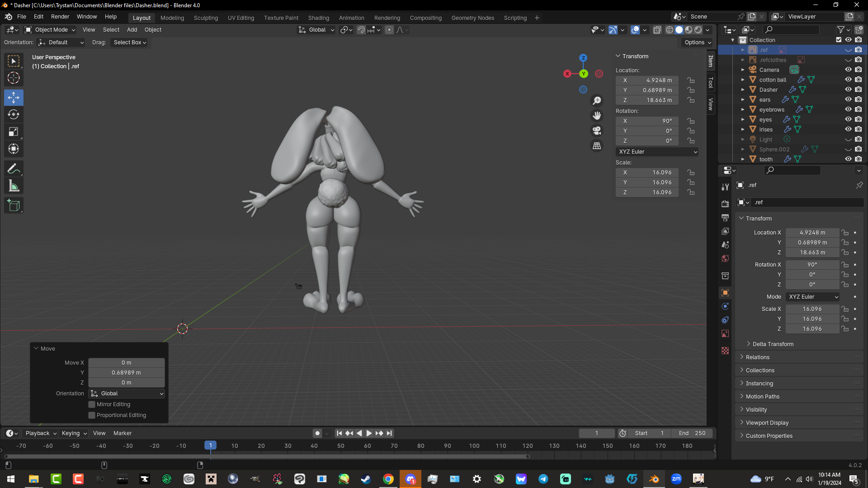Select the Add Cube tool
The width and height of the screenshot is (868, 488).
click(x=14, y=206)
